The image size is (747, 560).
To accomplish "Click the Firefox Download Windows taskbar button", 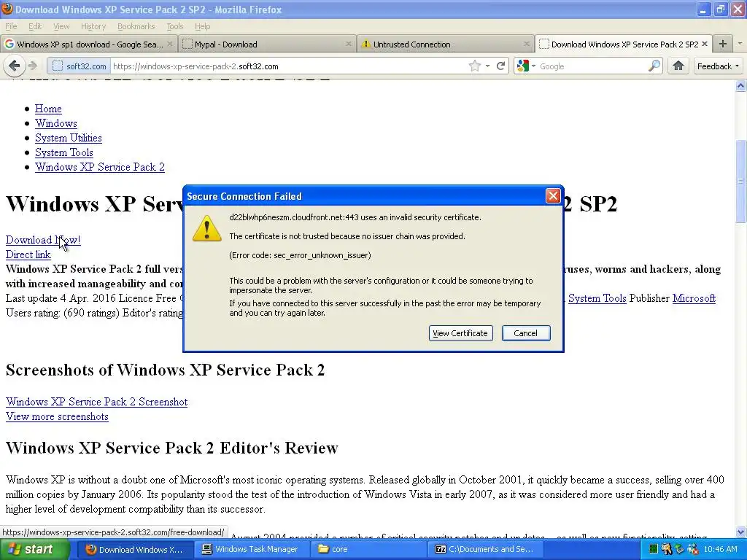I will 136,549.
